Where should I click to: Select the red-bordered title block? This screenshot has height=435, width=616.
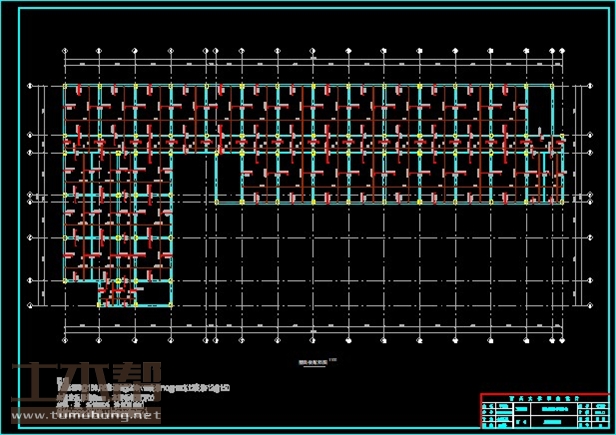(544, 410)
